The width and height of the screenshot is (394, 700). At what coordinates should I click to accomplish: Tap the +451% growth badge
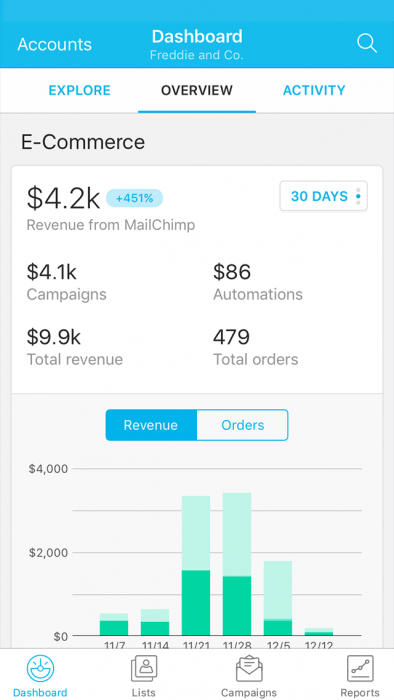click(134, 198)
